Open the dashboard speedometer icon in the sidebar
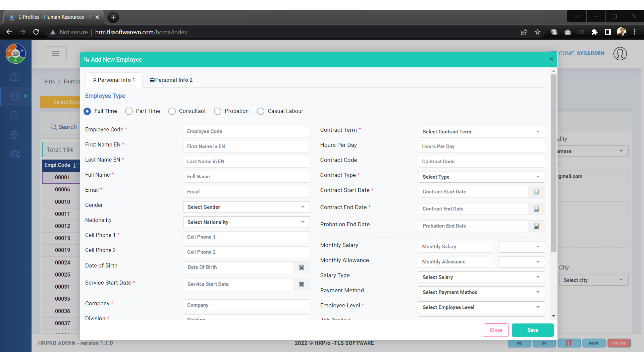Viewport: 644px width, 362px height. [x=15, y=77]
